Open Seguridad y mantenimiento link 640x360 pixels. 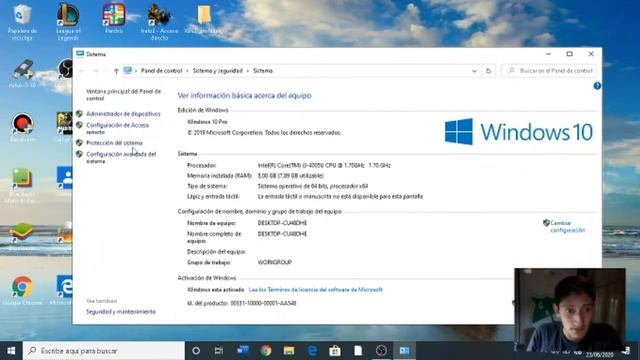point(121,311)
